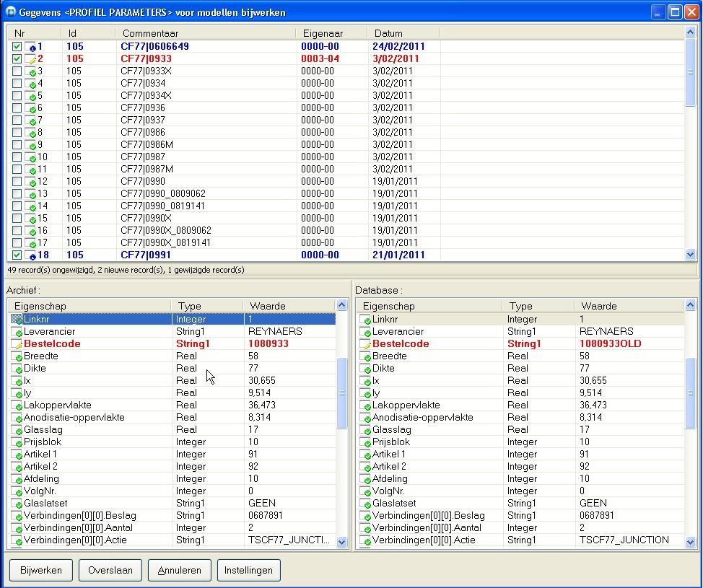Check the checkbox for row 6 CF77|0936
The image size is (703, 588).
[x=17, y=108]
